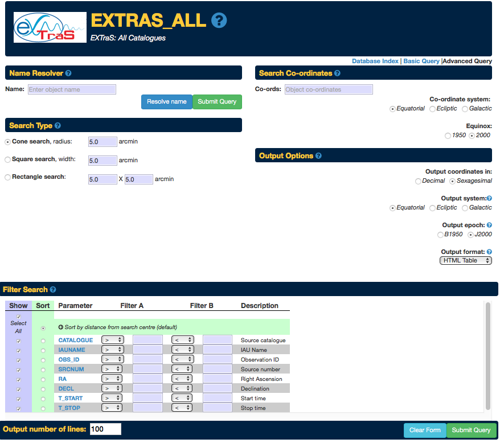
Task: Open the Name Resolver help icon
Action: tap(68, 73)
